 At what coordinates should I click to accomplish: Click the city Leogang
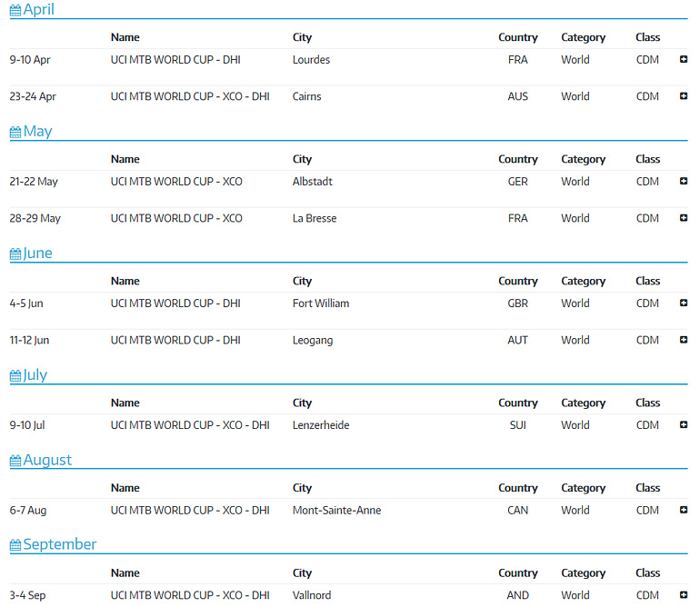[x=313, y=341]
